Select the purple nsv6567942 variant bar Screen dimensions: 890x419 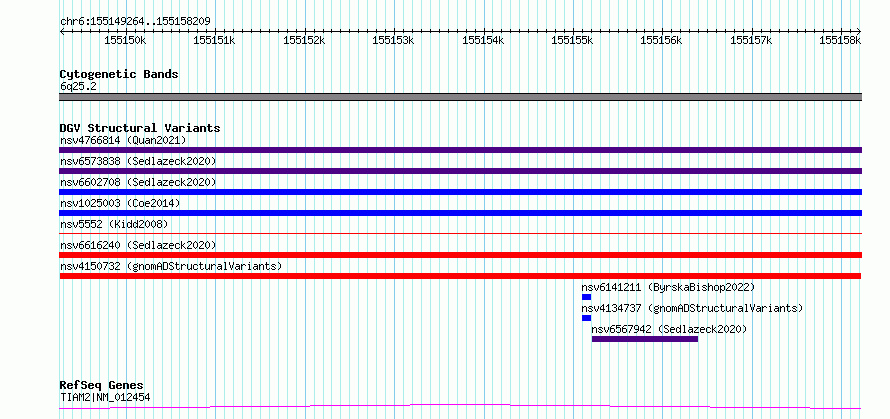click(645, 339)
